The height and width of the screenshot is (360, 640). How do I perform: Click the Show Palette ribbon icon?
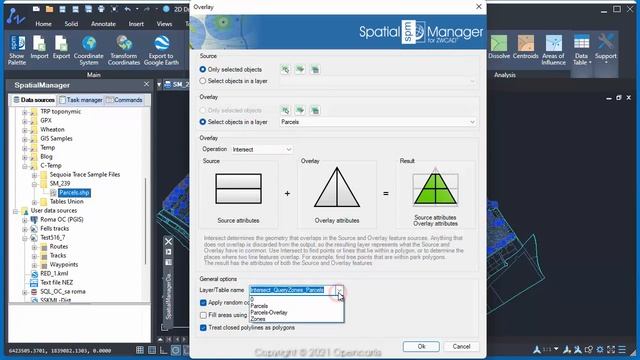point(17,50)
